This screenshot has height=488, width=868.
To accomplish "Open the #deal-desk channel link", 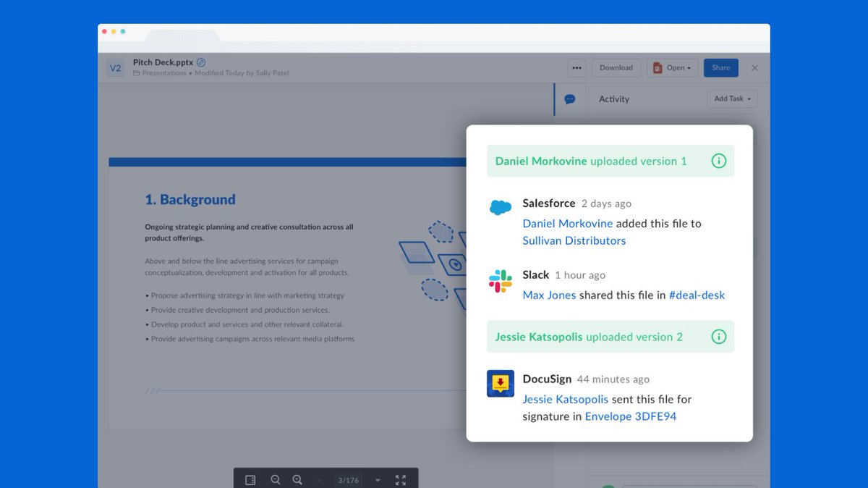I will point(697,295).
